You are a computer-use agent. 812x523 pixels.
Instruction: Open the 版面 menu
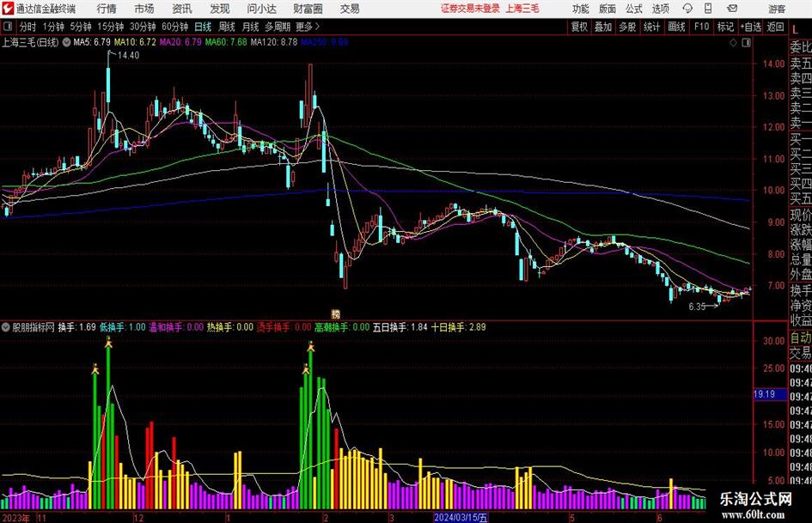click(x=607, y=9)
